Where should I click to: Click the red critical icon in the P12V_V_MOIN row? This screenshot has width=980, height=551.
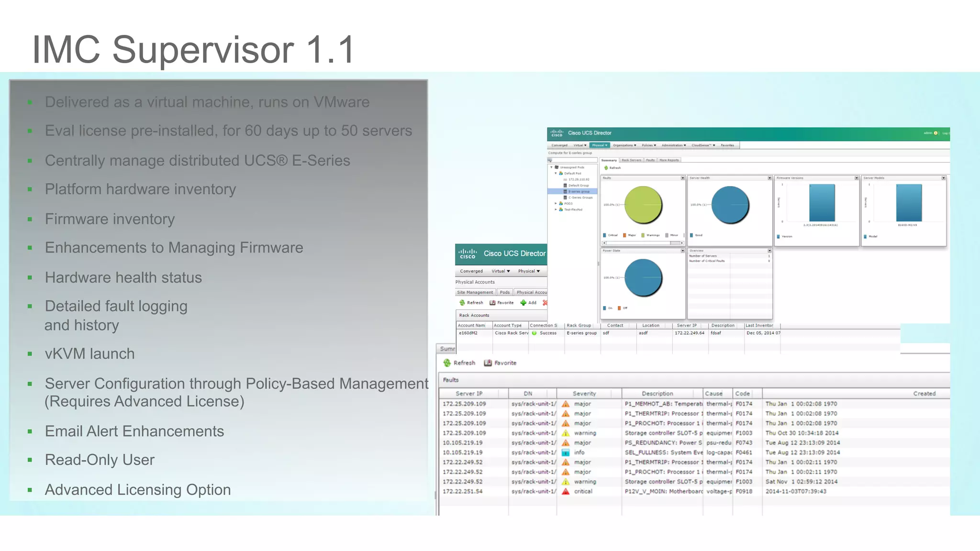[x=566, y=491]
